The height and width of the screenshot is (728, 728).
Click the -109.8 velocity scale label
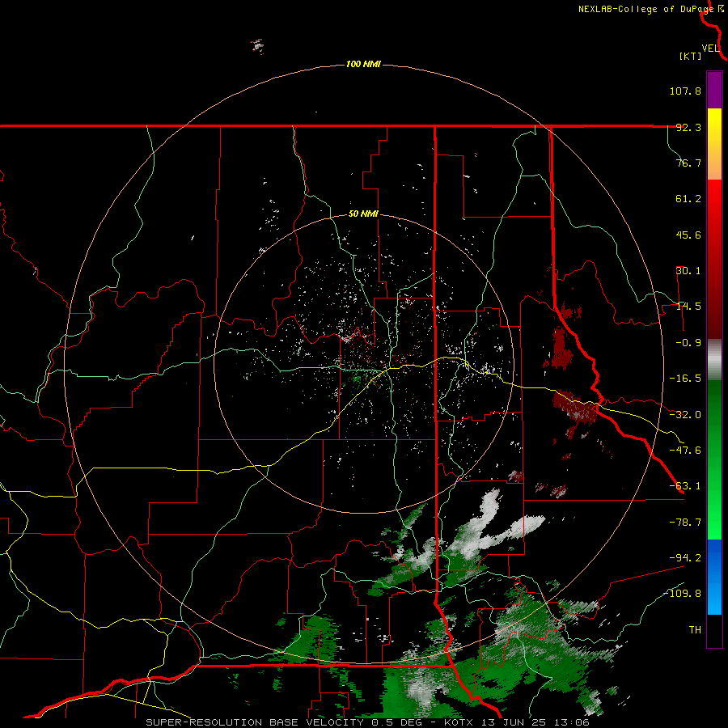pyautogui.click(x=682, y=594)
